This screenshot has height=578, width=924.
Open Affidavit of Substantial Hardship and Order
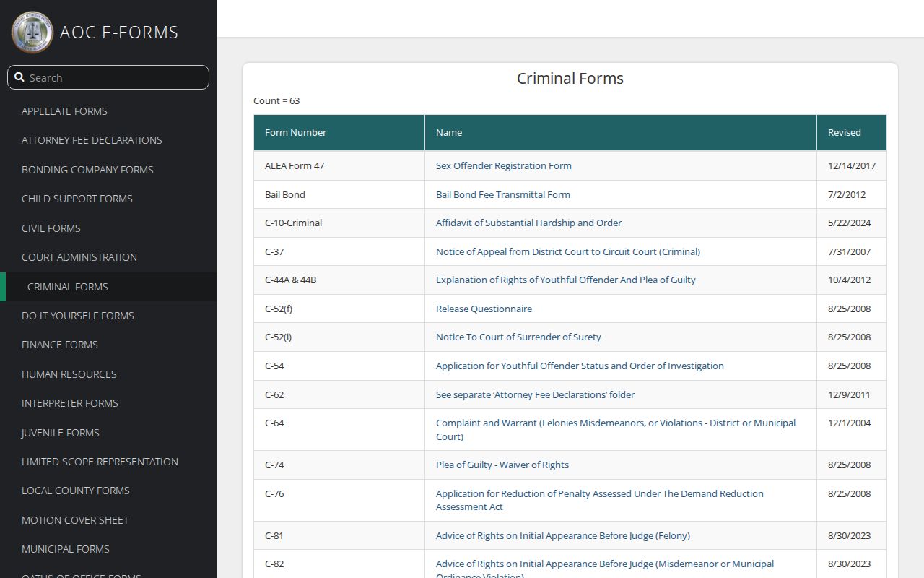528,223
